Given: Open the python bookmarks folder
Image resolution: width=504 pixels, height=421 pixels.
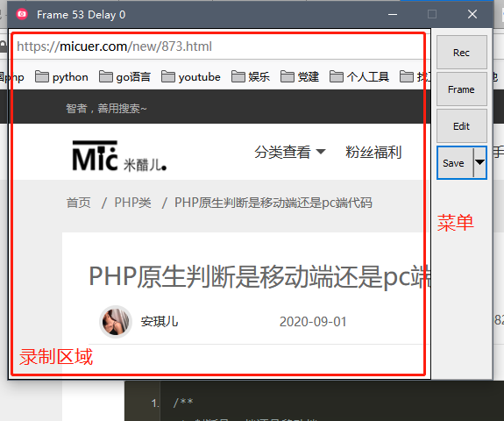Looking at the screenshot, I should [x=61, y=77].
